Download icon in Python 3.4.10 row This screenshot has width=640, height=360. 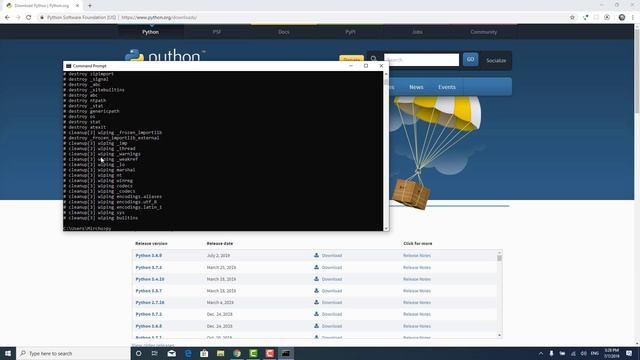(316, 279)
